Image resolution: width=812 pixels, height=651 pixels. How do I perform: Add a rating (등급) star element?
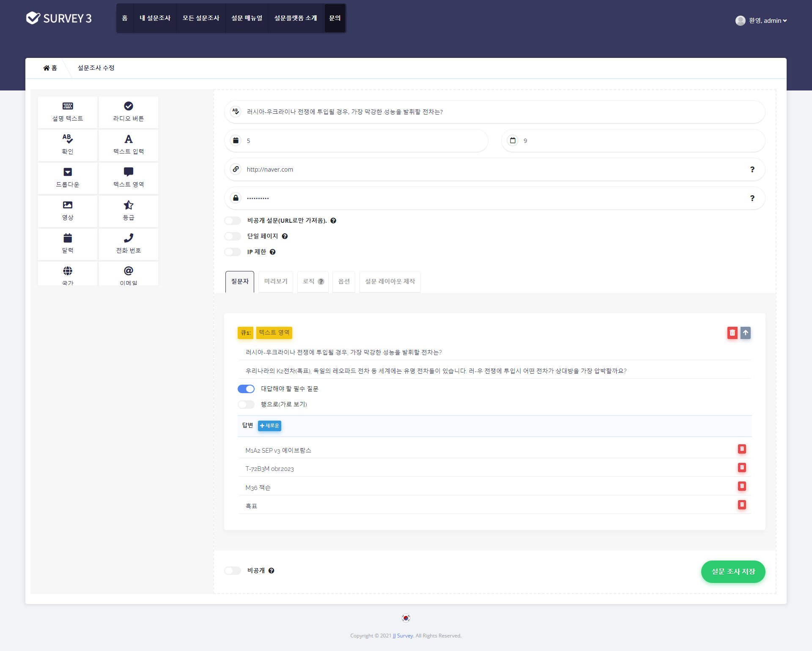128,211
